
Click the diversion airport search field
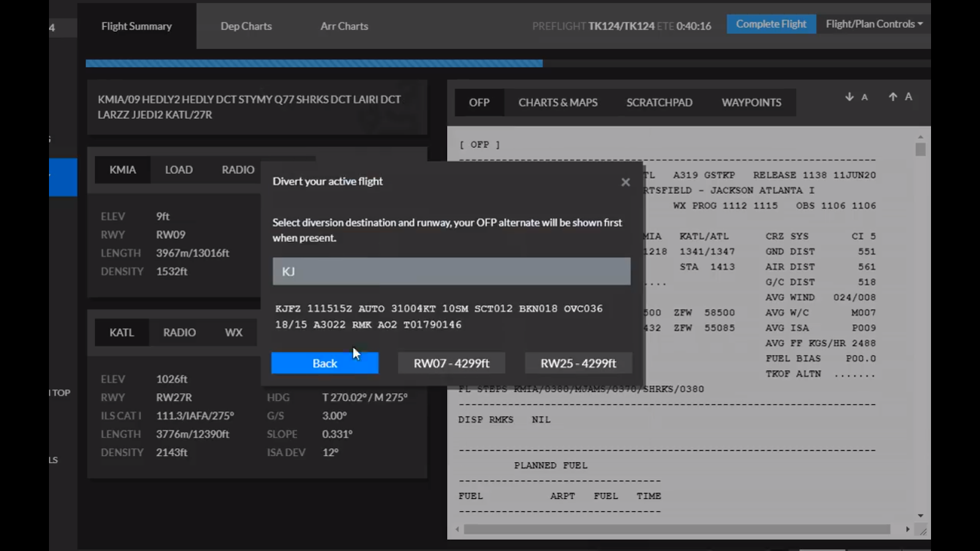[451, 271]
